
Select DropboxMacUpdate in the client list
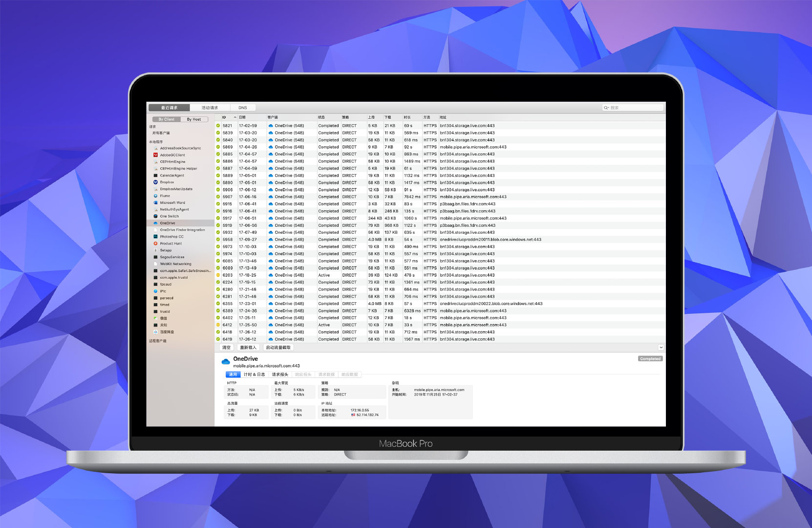coord(176,189)
